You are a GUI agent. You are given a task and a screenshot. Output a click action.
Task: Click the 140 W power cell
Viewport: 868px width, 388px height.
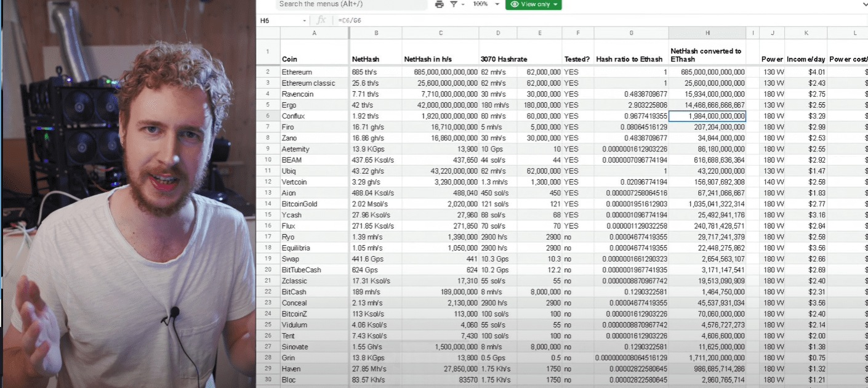[x=772, y=182]
